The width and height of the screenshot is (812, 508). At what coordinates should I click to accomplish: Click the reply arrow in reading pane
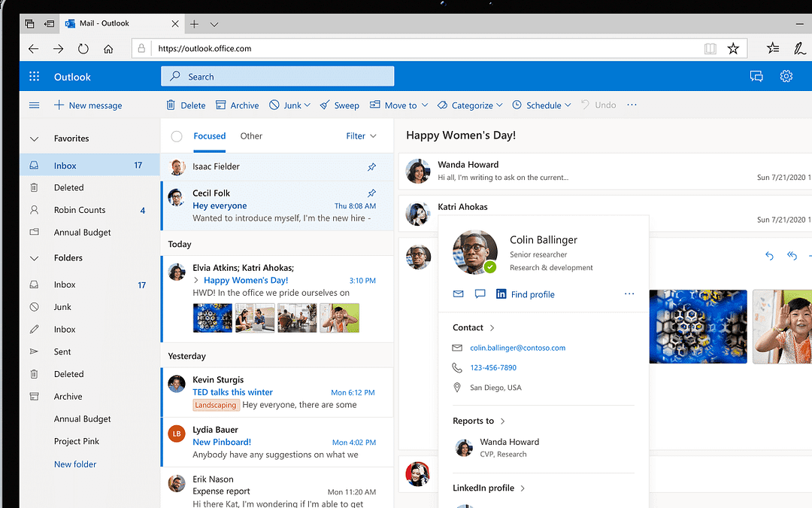point(770,256)
